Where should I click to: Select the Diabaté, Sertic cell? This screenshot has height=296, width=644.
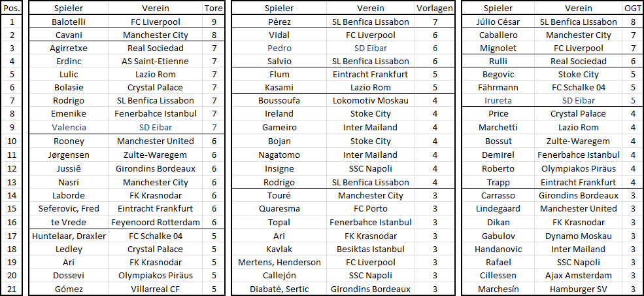pyautogui.click(x=279, y=289)
